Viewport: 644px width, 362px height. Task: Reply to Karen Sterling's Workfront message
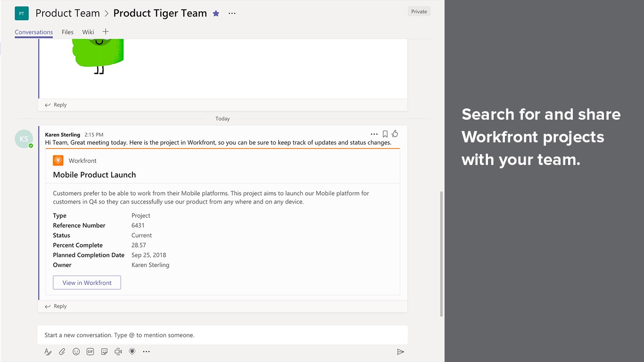tap(56, 306)
